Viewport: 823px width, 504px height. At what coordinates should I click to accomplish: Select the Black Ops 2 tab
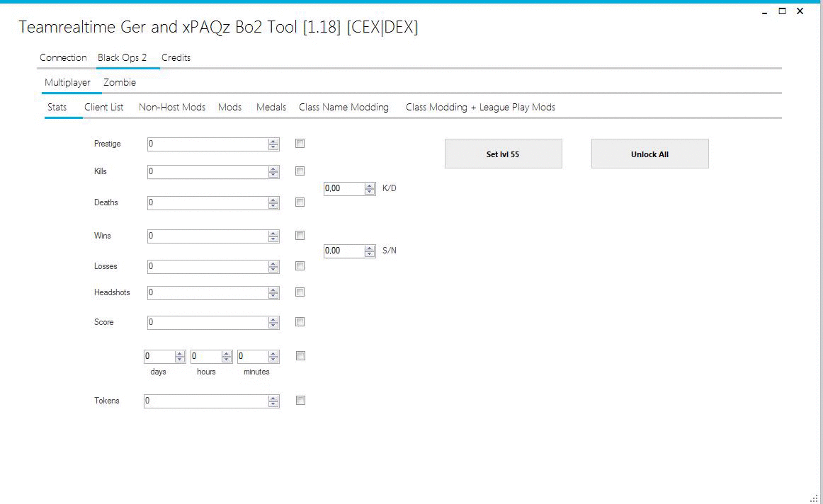(122, 57)
